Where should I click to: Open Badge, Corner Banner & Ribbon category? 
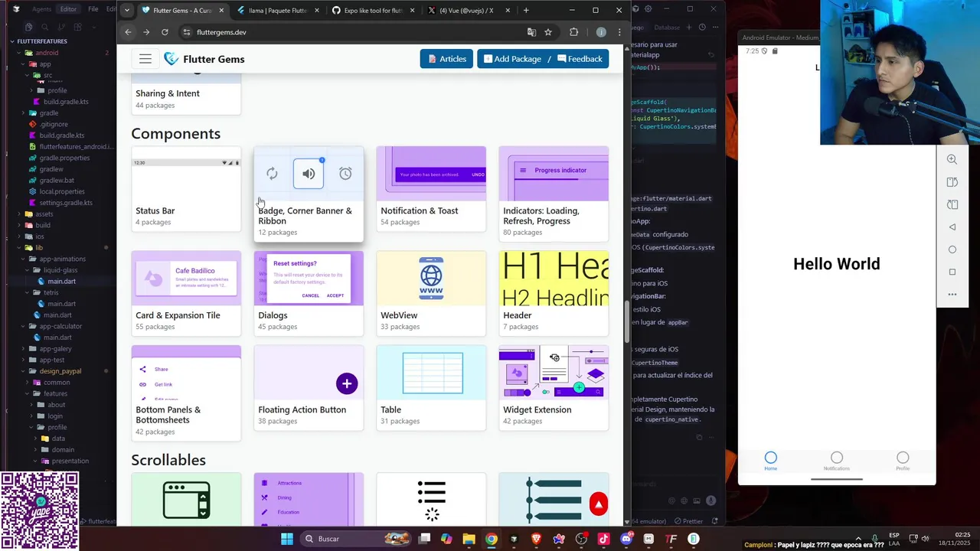click(x=309, y=194)
